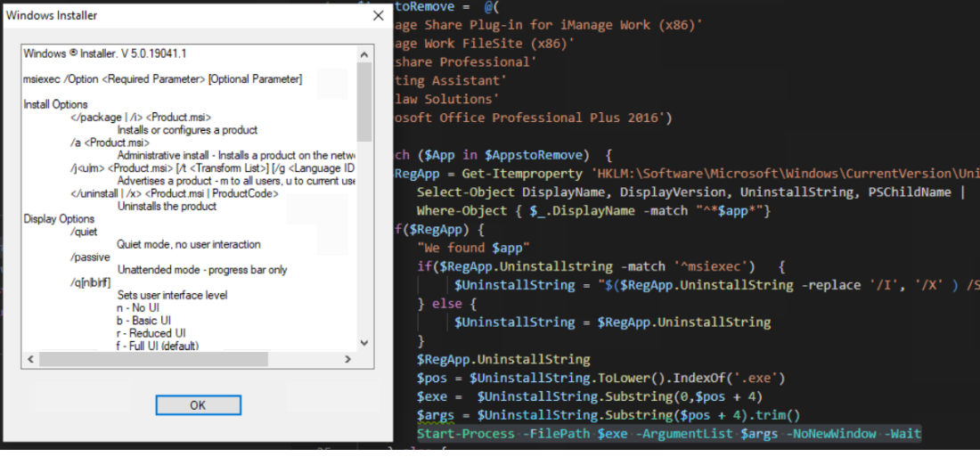Viewport: 980px width, 457px height.
Task: Click the 'law Solutions' code line
Action: coord(447,100)
